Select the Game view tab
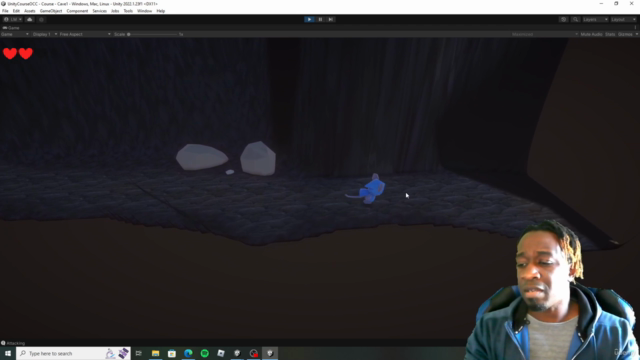The width and height of the screenshot is (640, 360). [11, 28]
